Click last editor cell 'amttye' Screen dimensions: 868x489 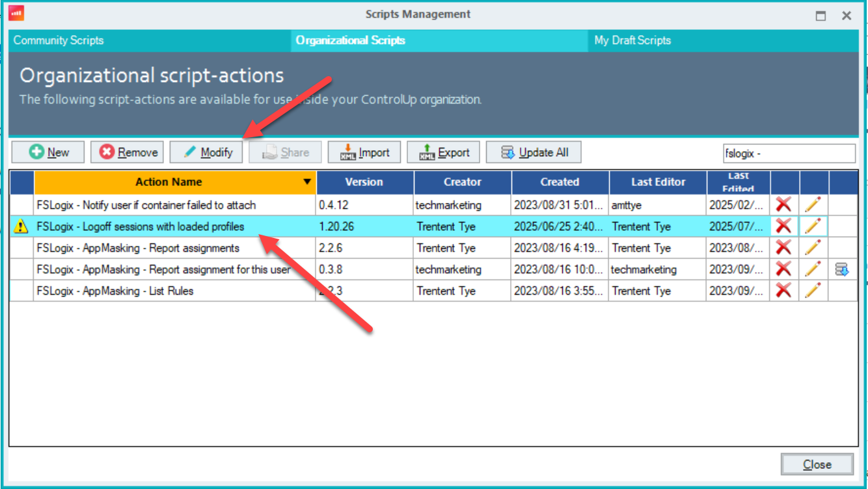(658, 205)
